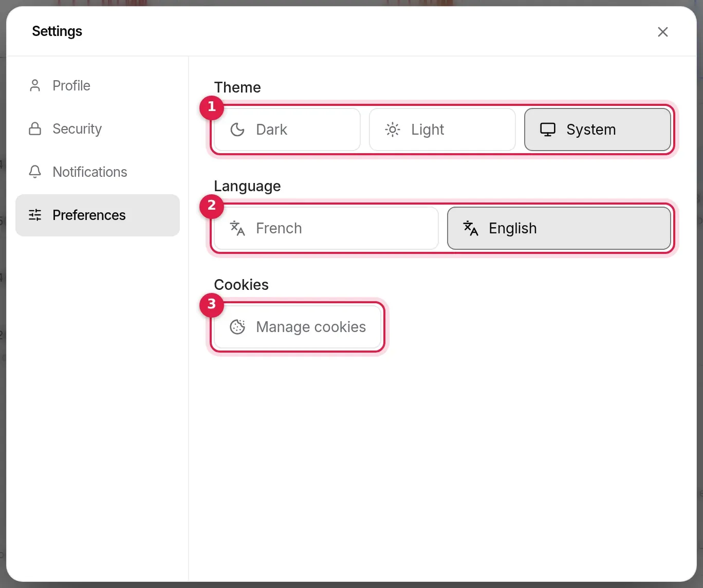Set language to English

click(559, 228)
